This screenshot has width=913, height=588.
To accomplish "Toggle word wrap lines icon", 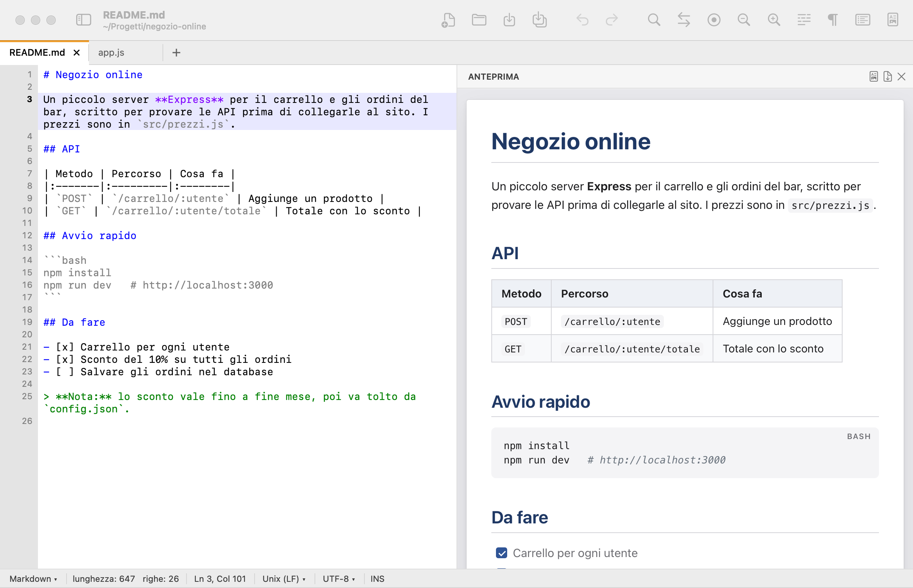I will (804, 20).
